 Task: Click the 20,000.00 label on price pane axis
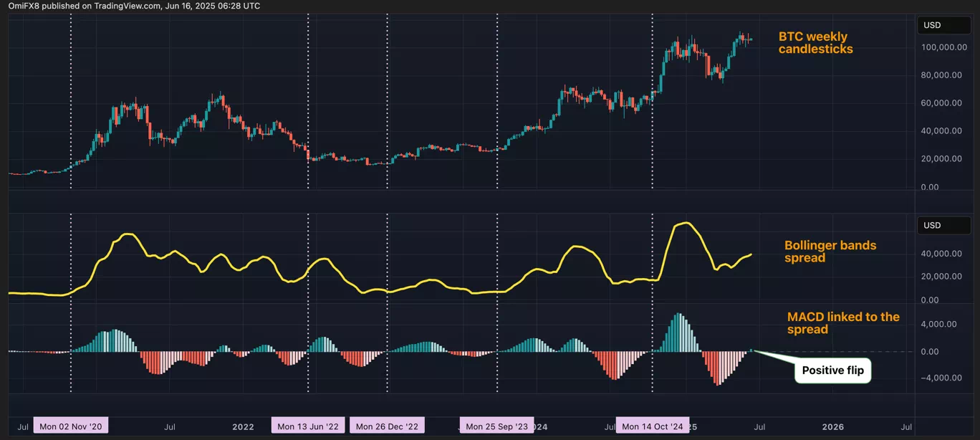(942, 159)
